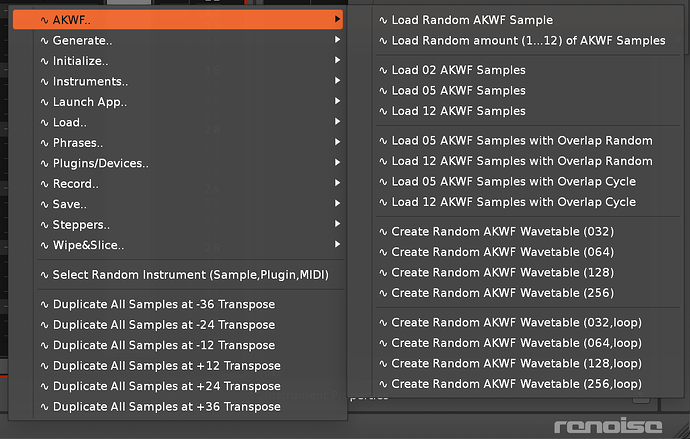Expand arrow next to Phrases..
The image size is (690, 439).
(337, 142)
